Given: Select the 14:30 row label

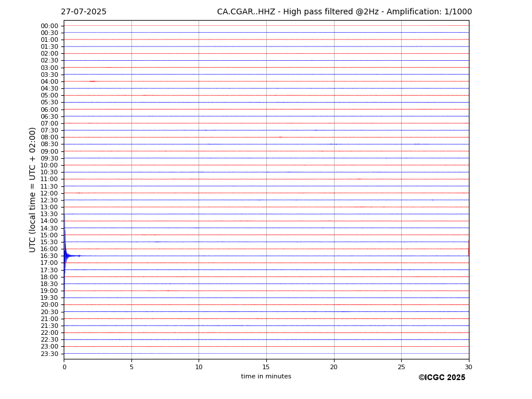Looking at the screenshot, I should pos(49,228).
